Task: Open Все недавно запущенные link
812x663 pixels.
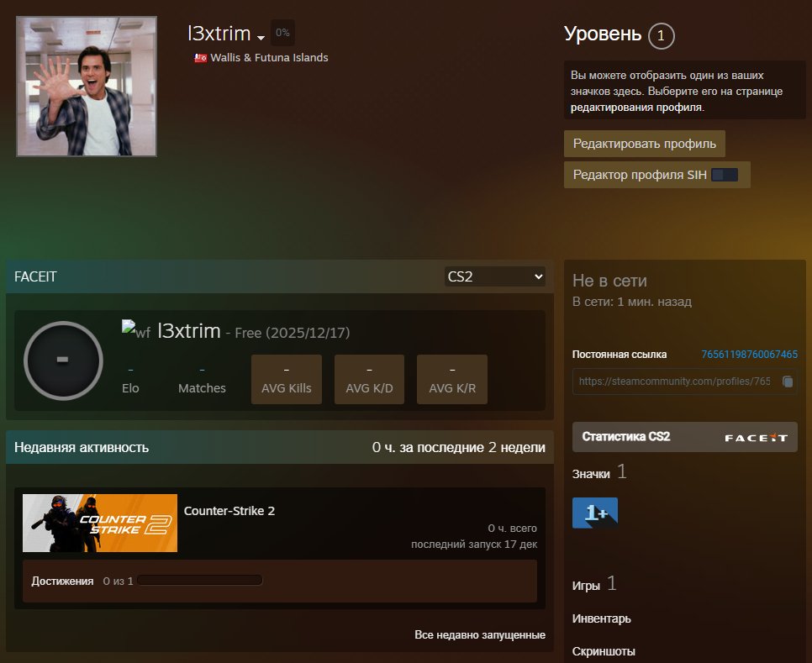Action: point(479,634)
